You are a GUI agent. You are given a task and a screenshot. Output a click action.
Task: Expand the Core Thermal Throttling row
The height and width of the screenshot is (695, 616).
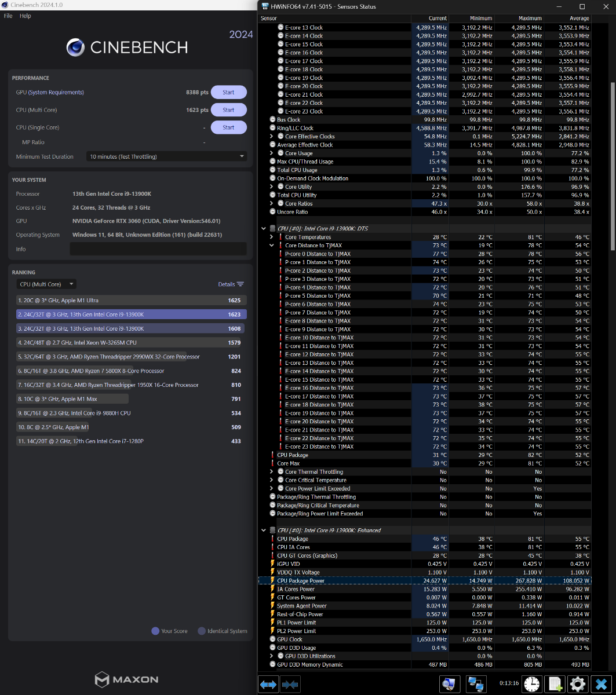tap(272, 472)
